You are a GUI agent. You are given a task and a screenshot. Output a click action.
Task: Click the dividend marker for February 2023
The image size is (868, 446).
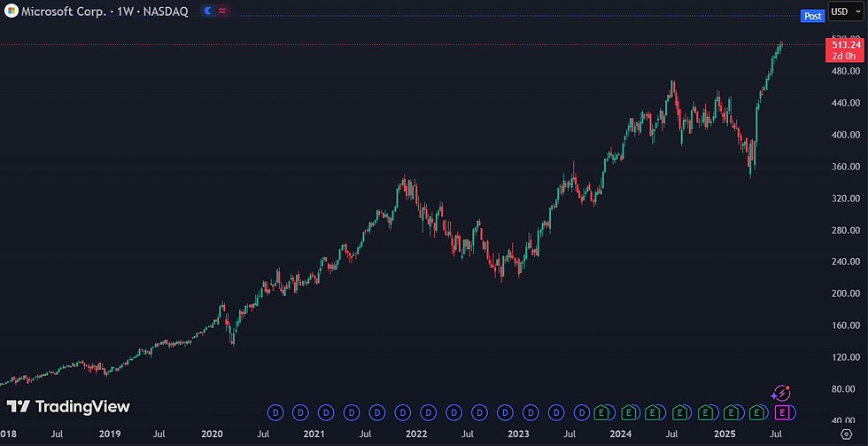[531, 412]
